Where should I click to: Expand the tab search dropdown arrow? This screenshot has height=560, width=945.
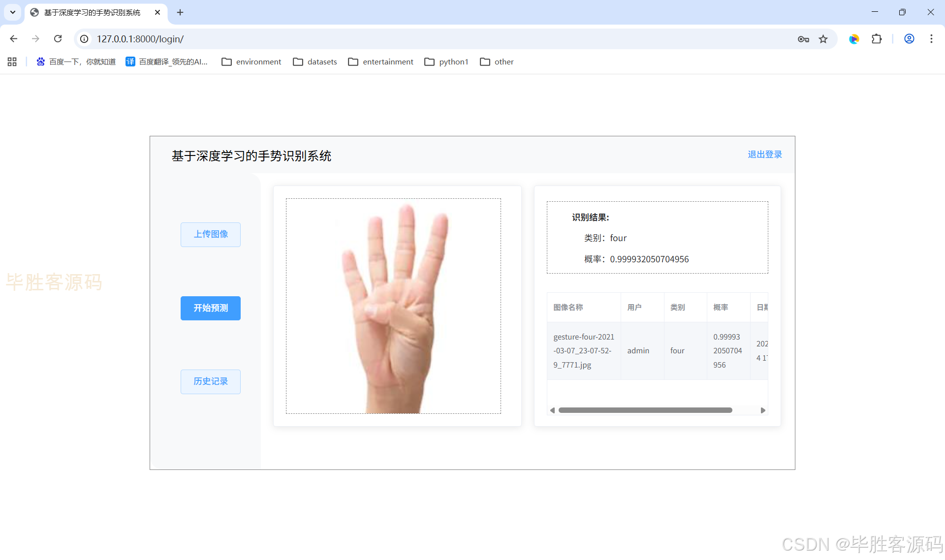point(13,12)
